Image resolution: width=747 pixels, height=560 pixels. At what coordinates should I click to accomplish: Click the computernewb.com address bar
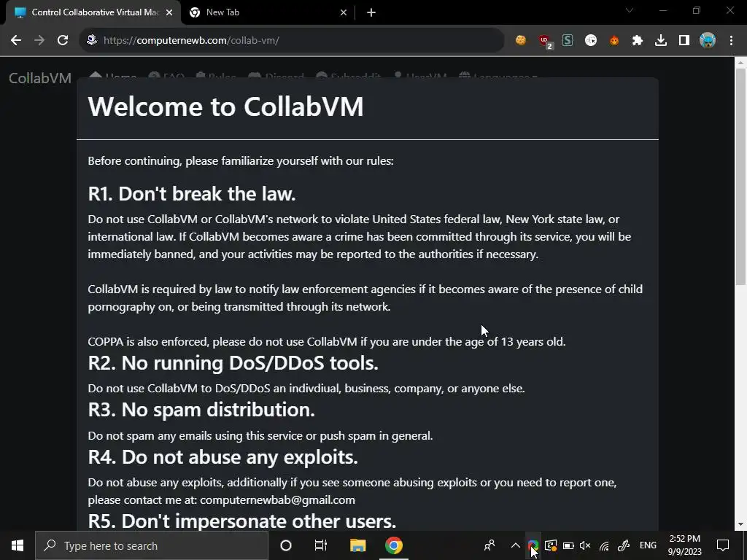coord(292,40)
